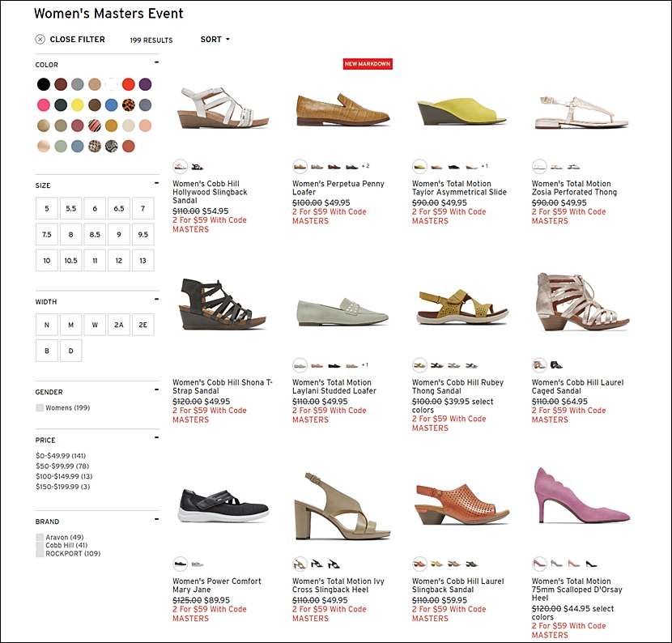Choose width N
The height and width of the screenshot is (643, 672).
pyautogui.click(x=47, y=325)
